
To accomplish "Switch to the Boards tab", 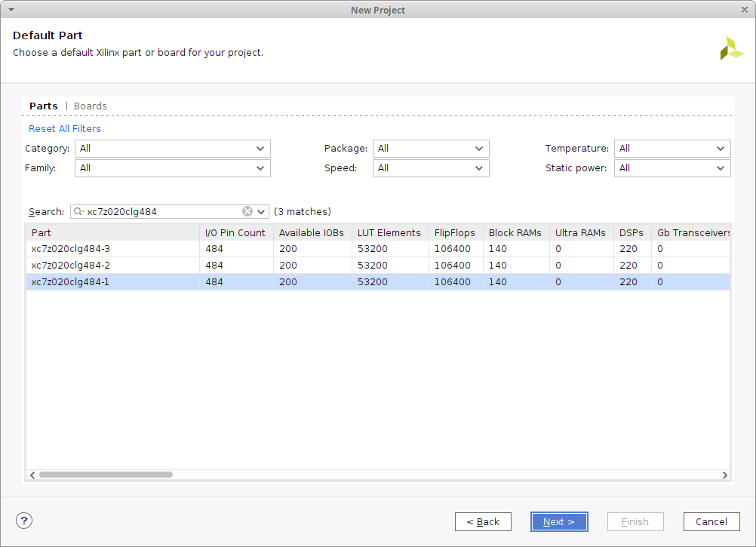I will [x=91, y=106].
